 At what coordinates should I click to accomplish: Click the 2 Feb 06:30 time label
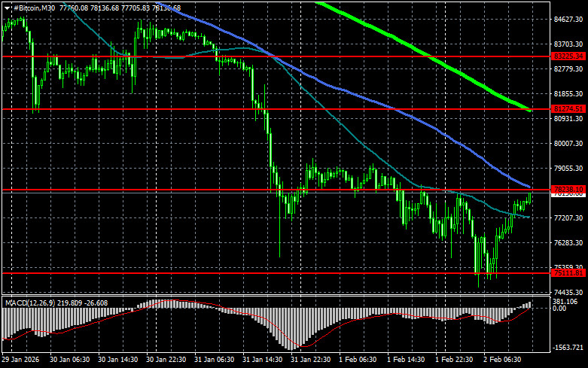point(502,360)
